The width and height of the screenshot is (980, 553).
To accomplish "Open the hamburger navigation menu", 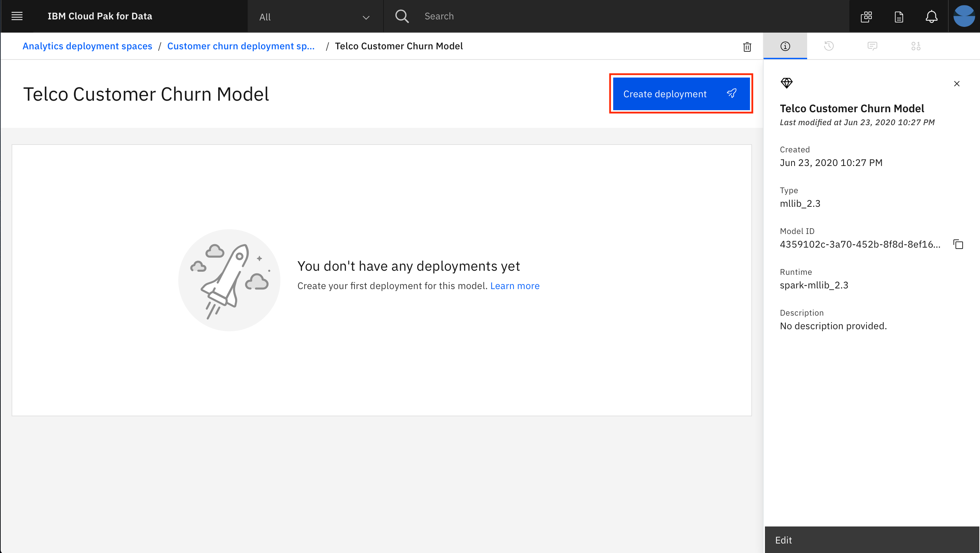I will pyautogui.click(x=17, y=16).
